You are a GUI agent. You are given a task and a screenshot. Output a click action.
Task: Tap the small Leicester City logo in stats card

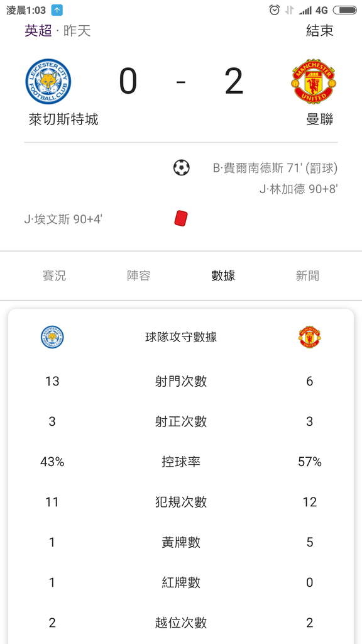[52, 337]
